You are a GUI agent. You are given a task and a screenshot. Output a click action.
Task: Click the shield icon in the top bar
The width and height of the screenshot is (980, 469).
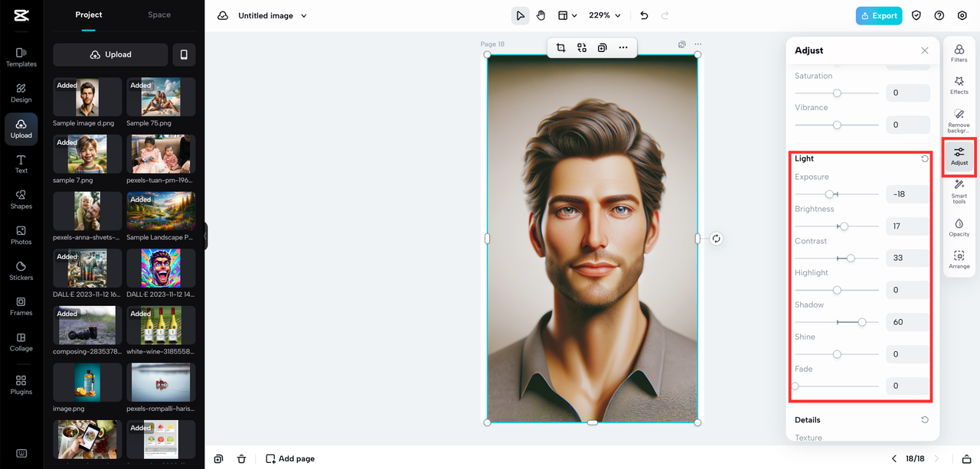pyautogui.click(x=916, y=15)
